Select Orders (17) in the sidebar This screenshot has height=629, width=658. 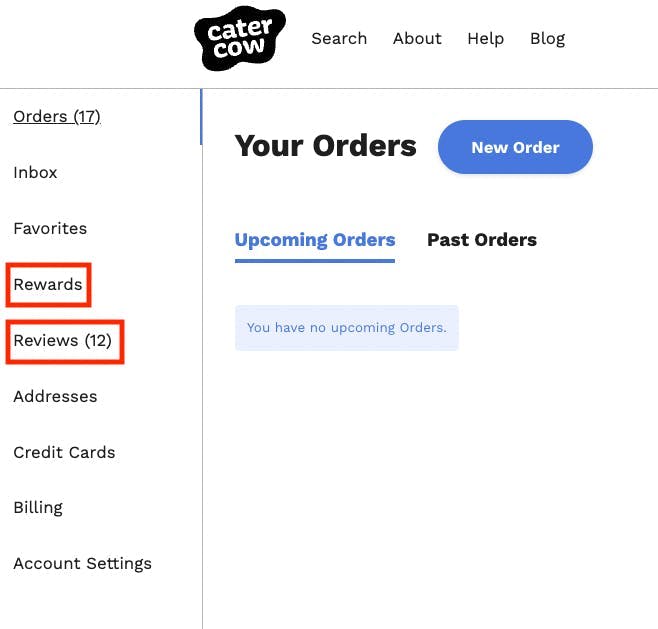[57, 117]
